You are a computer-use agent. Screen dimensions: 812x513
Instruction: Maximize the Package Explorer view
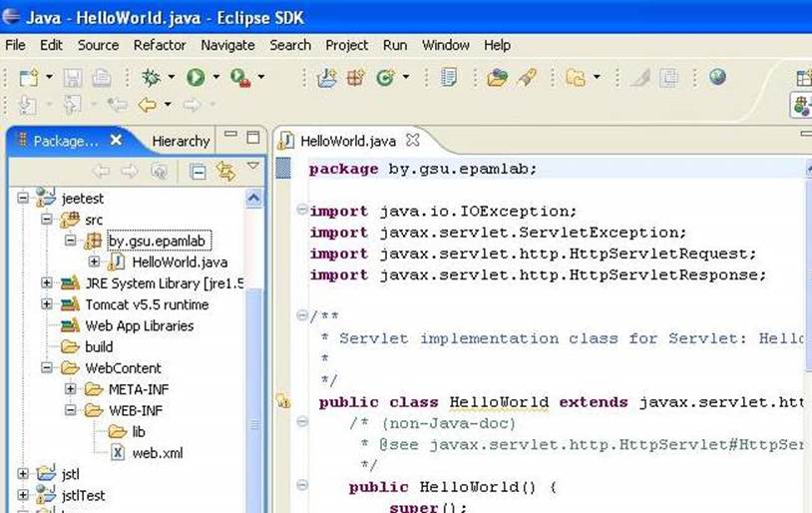(x=252, y=138)
